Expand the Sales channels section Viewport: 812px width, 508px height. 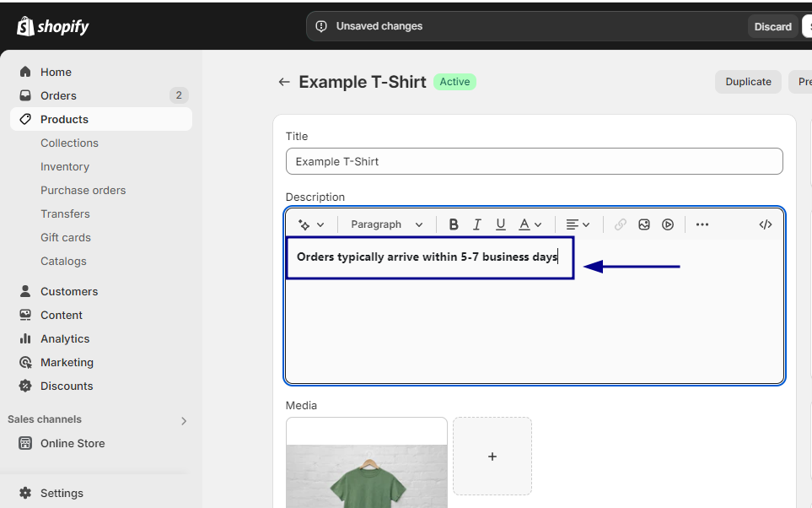click(x=183, y=419)
